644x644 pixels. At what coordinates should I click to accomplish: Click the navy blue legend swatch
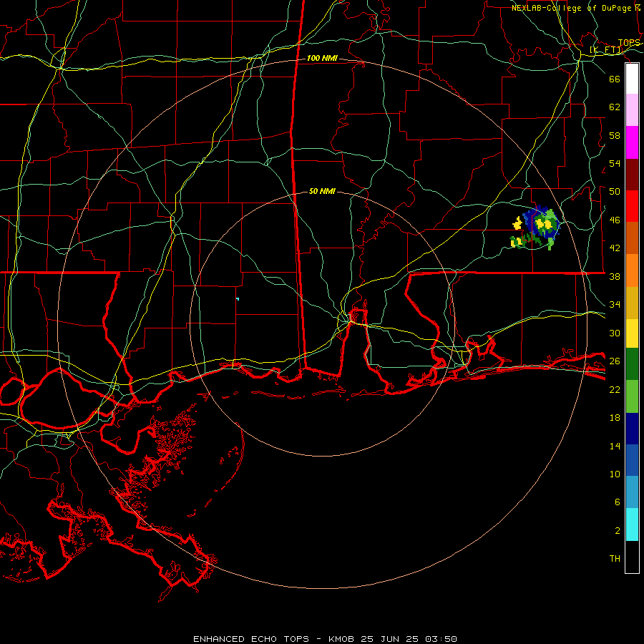point(632,429)
